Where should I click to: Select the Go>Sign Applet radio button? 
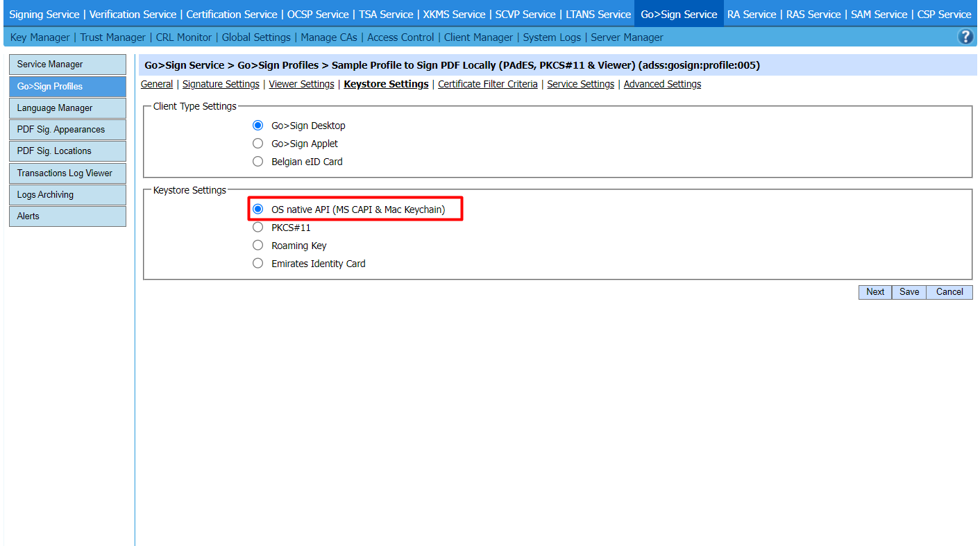(x=258, y=144)
